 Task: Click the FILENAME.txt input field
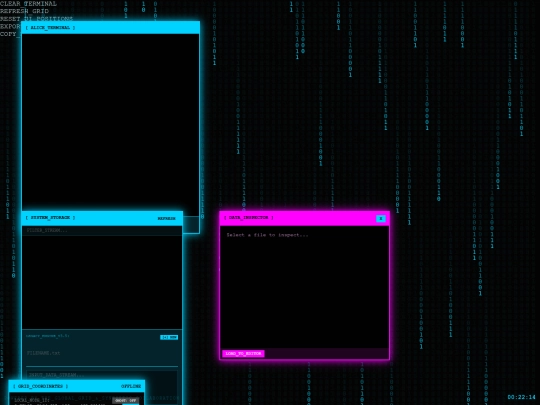[x=102, y=353]
